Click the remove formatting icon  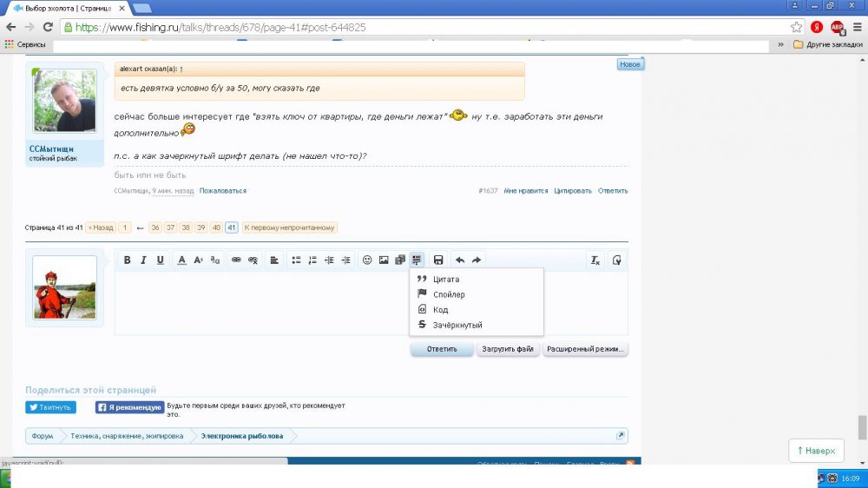click(595, 260)
